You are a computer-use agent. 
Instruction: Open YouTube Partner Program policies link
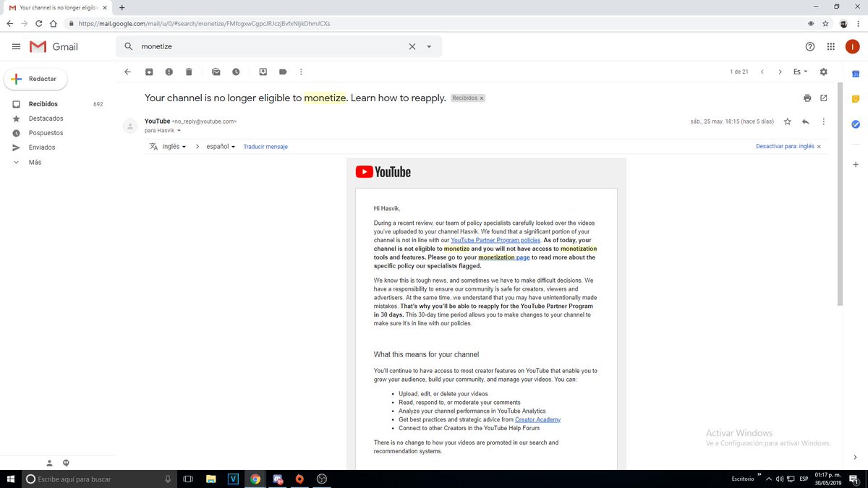click(495, 240)
